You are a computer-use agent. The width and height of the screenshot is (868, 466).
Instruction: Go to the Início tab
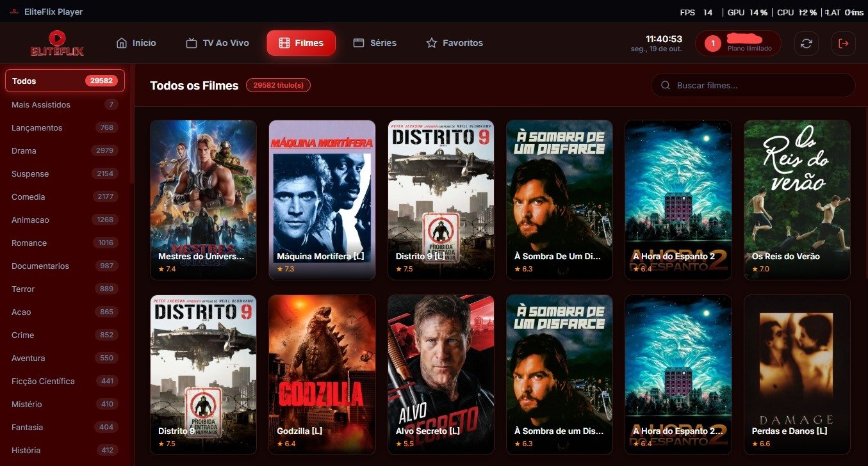(x=136, y=43)
